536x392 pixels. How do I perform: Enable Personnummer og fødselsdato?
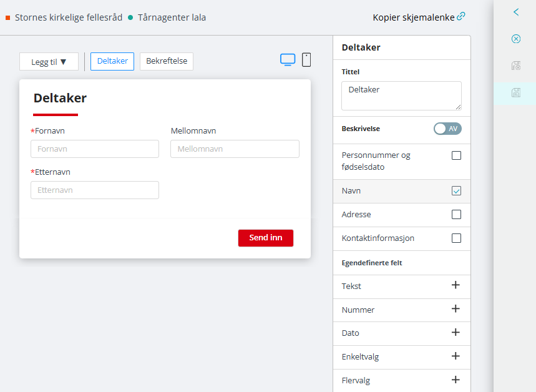click(456, 155)
